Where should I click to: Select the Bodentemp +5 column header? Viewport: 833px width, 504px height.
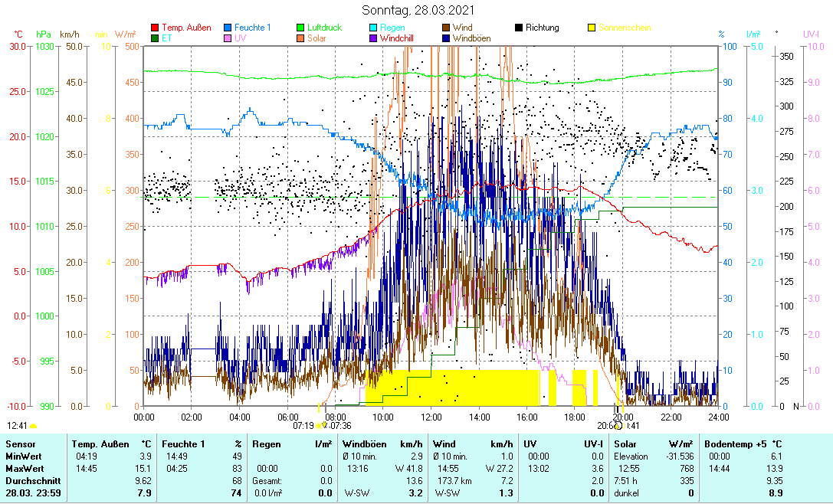point(743,443)
